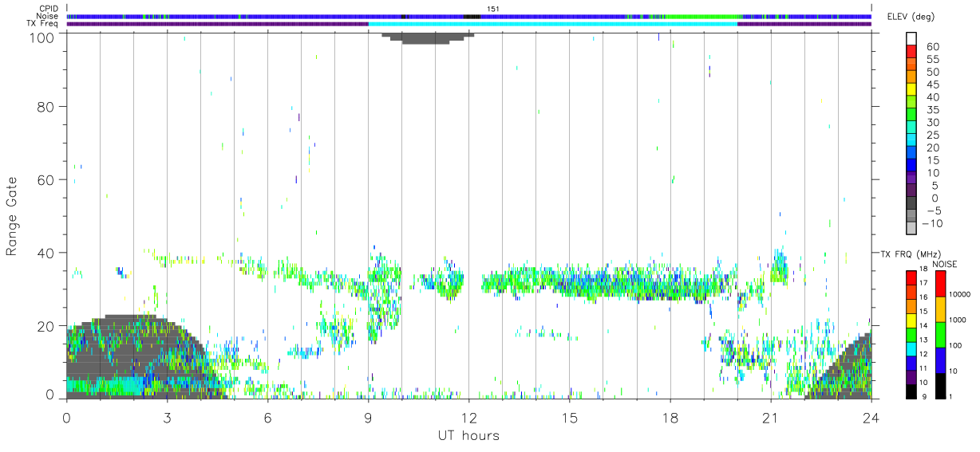This screenshot has width=980, height=452.
Task: Click the 20 tick on Range Gate axis
Action: pyautogui.click(x=45, y=326)
